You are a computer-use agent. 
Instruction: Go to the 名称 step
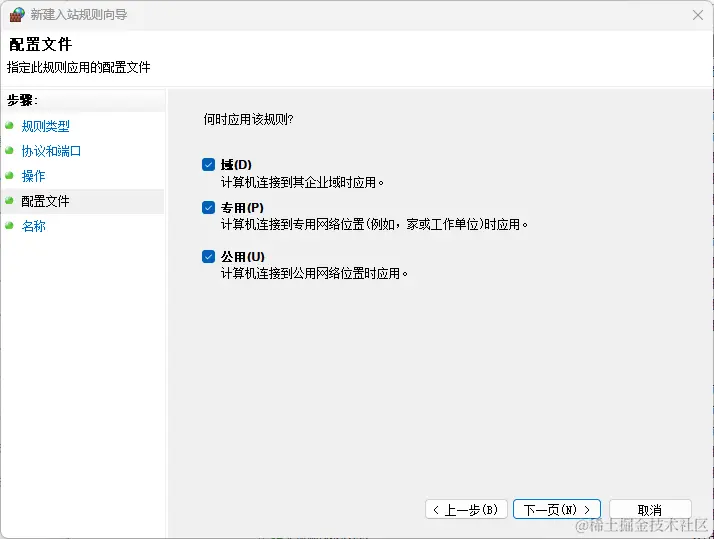pos(33,226)
